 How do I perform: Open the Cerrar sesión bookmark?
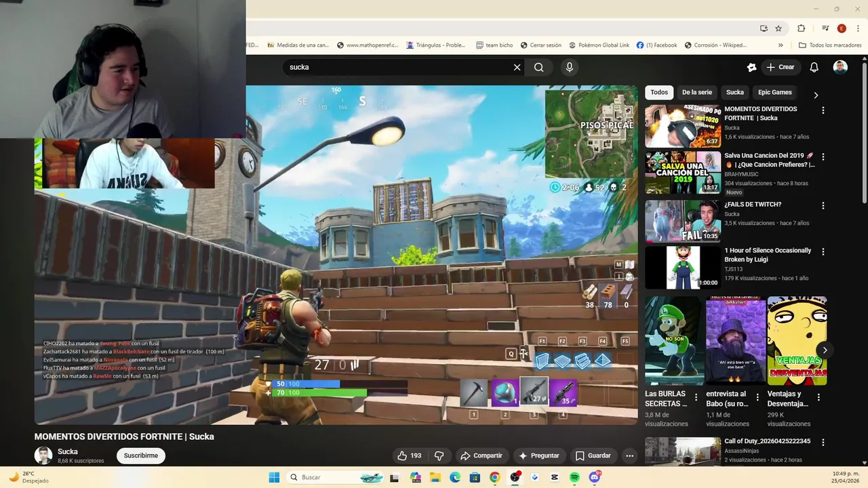pos(541,45)
